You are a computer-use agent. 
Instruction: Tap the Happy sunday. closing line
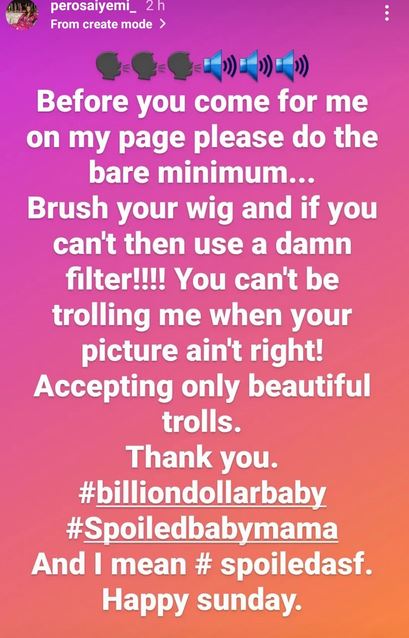pyautogui.click(x=202, y=601)
